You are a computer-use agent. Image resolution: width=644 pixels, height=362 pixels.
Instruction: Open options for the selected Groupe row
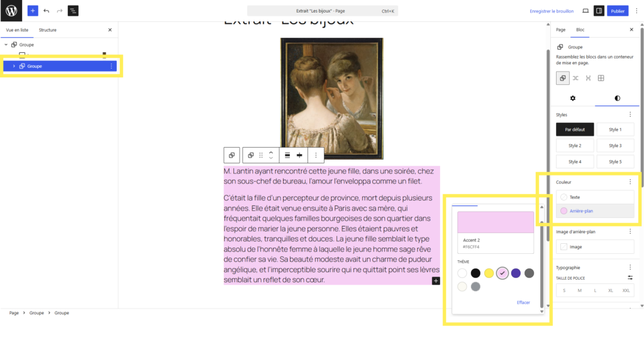pyautogui.click(x=111, y=66)
